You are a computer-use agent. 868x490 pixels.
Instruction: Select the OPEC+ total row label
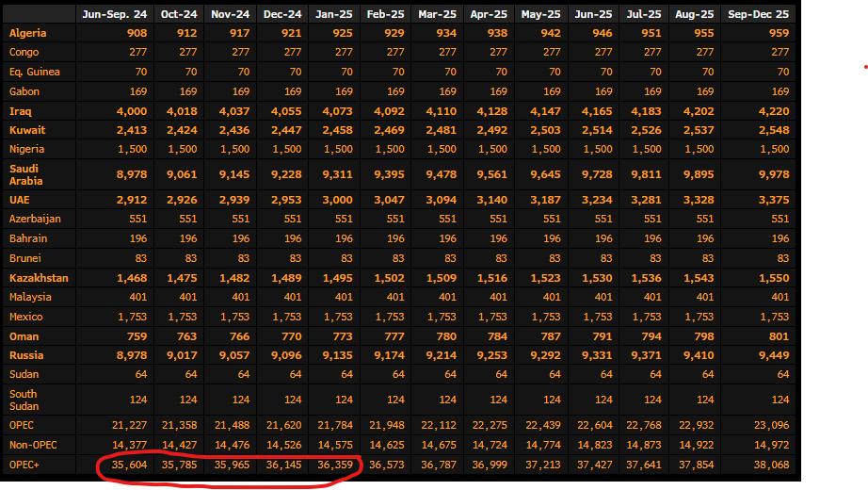[x=26, y=465]
